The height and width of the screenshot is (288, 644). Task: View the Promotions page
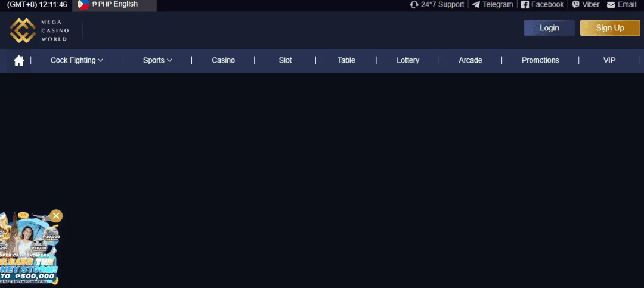(540, 60)
